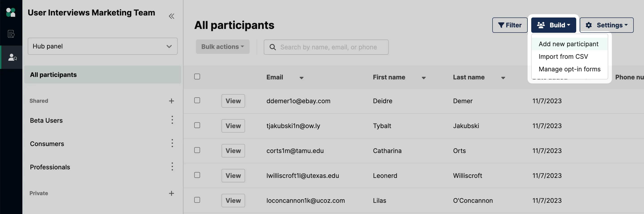Collapse the sidebar with the double-chevron icon
644x214 pixels.
point(171,16)
